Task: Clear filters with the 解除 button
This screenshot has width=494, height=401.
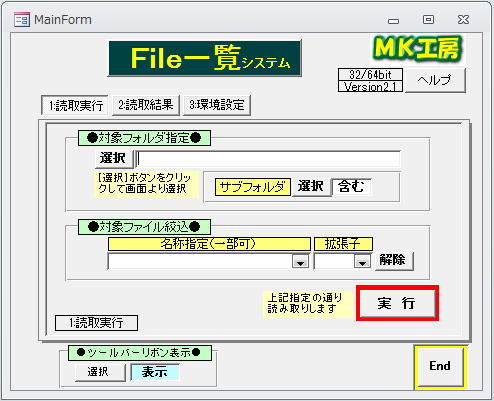Action: [394, 261]
